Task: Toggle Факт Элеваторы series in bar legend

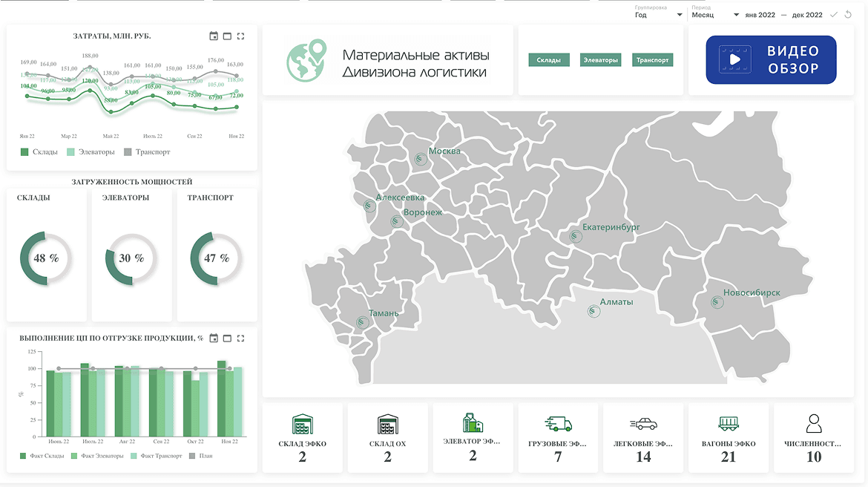Action: click(x=97, y=456)
